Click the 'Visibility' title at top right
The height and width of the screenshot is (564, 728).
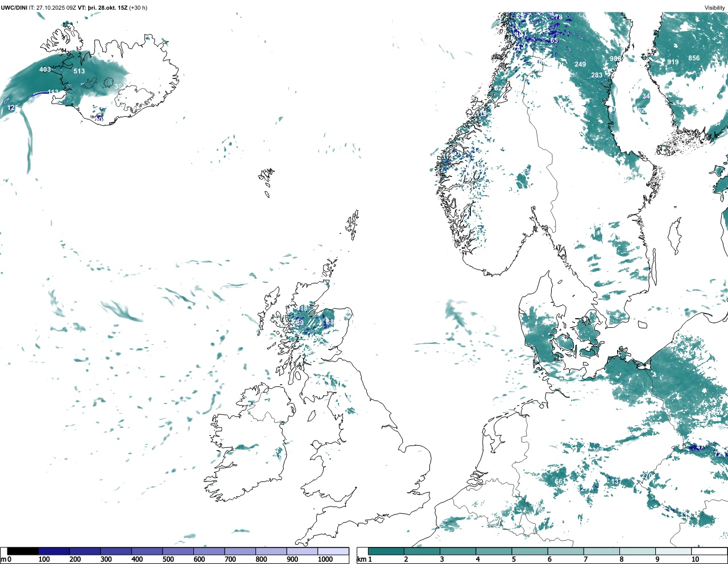click(715, 8)
